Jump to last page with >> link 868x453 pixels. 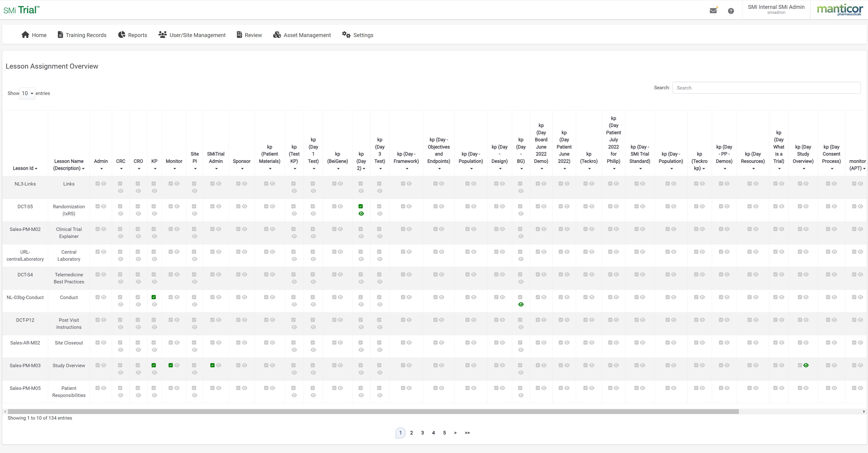[467, 433]
